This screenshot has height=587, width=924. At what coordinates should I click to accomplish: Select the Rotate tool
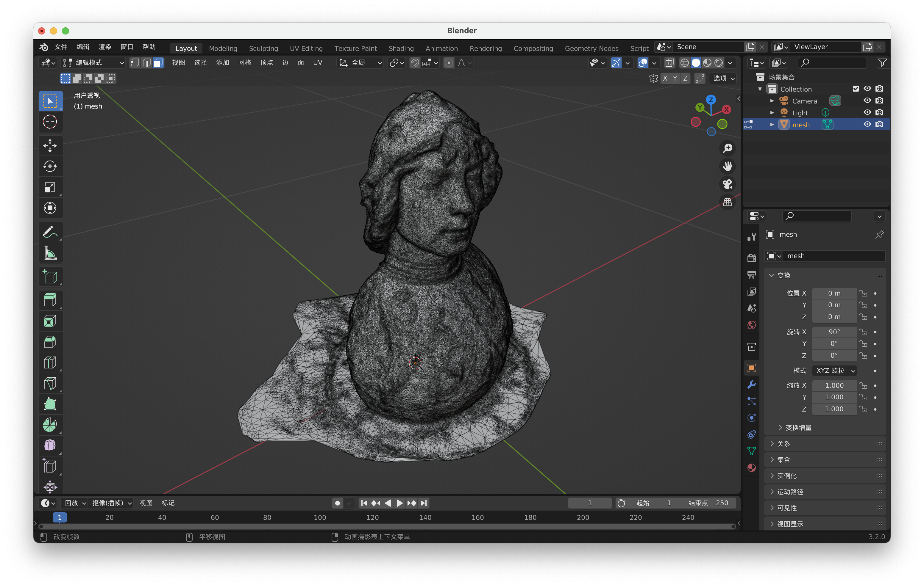[50, 166]
